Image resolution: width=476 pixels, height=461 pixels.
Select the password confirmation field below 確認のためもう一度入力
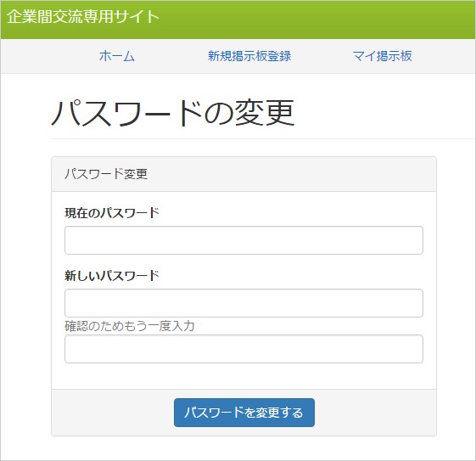pyautogui.click(x=244, y=349)
